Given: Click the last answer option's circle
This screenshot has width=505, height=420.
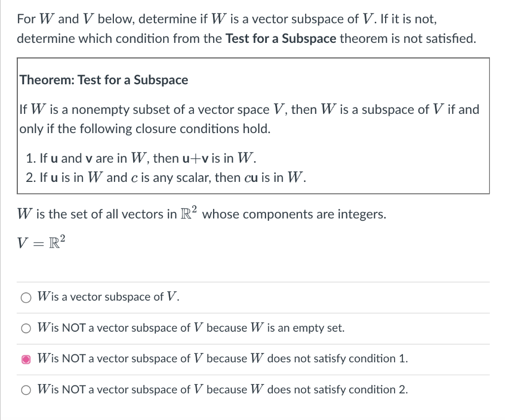Looking at the screenshot, I should [x=26, y=389].
